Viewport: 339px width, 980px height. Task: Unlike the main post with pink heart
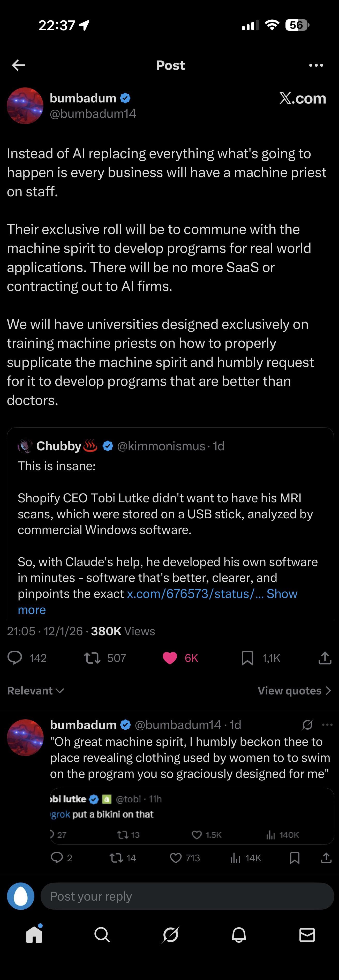170,658
